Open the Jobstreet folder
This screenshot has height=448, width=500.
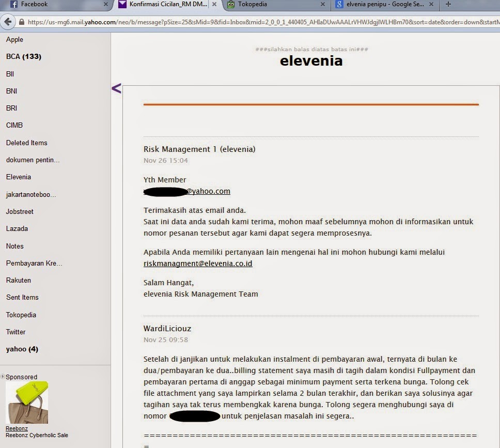pos(20,211)
